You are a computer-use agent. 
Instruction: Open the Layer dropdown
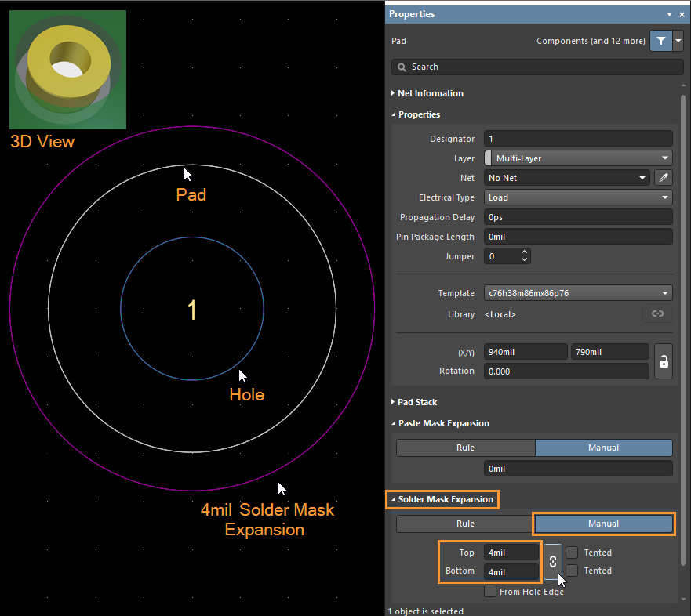[x=578, y=158]
